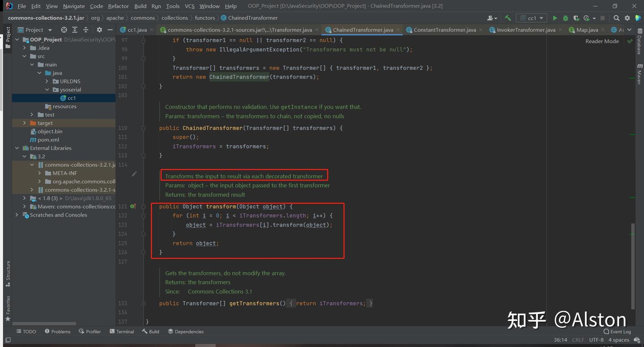The height and width of the screenshot is (347, 644).
Task: Open the Dependencies tool window
Action: [186, 332]
